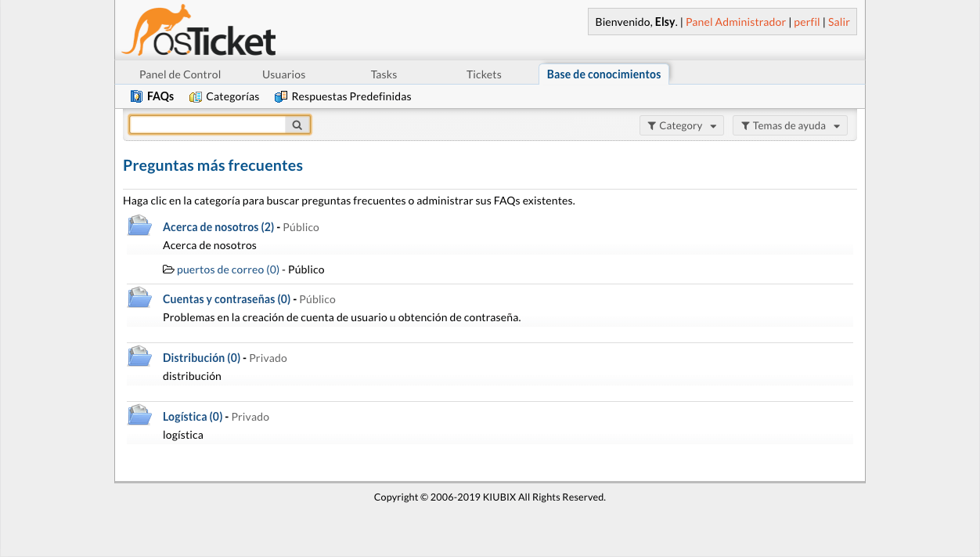Click the Logística folder icon

pyautogui.click(x=139, y=415)
